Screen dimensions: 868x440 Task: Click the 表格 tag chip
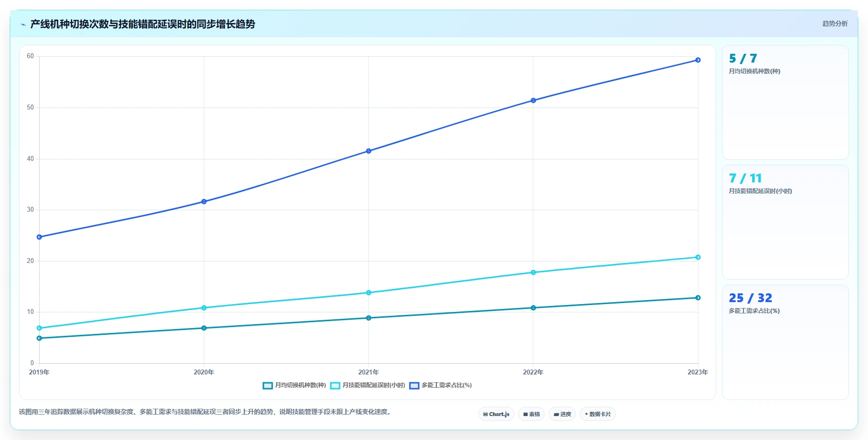point(531,414)
